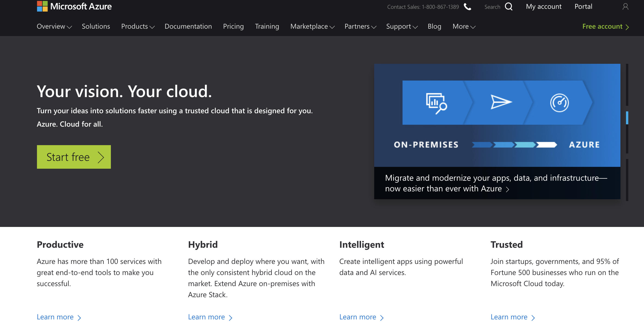Click the Microsoft Azure logo
The width and height of the screenshot is (644, 324).
point(74,6)
